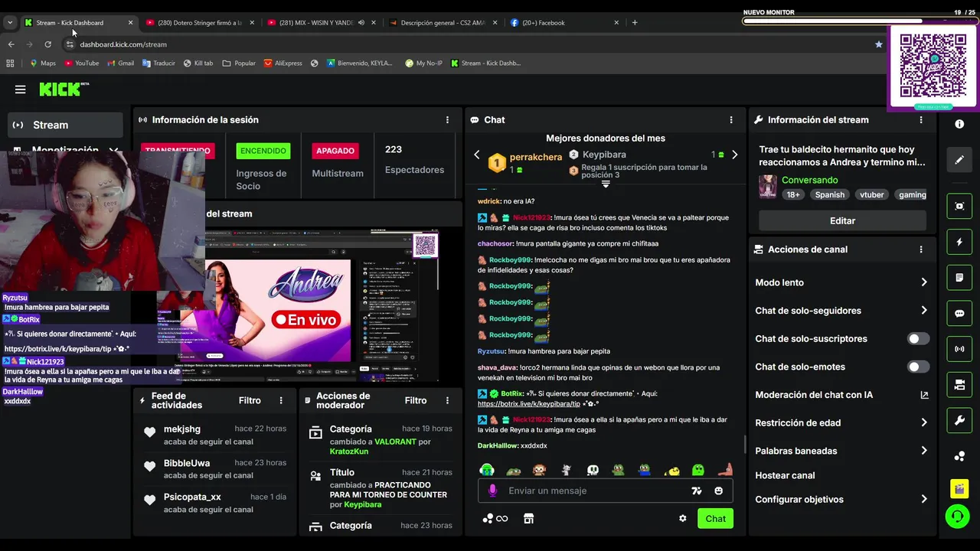
Task: Open the info icon in right sidebar
Action: click(959, 124)
